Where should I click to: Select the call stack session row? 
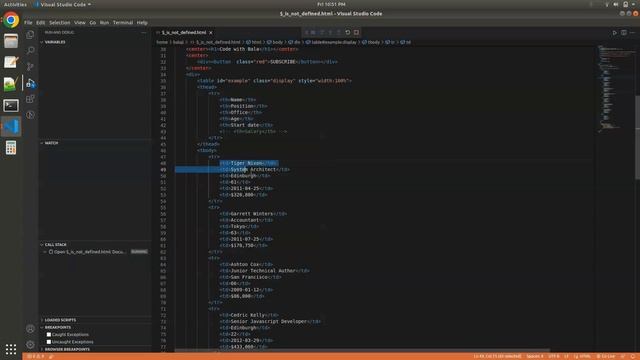[95, 252]
